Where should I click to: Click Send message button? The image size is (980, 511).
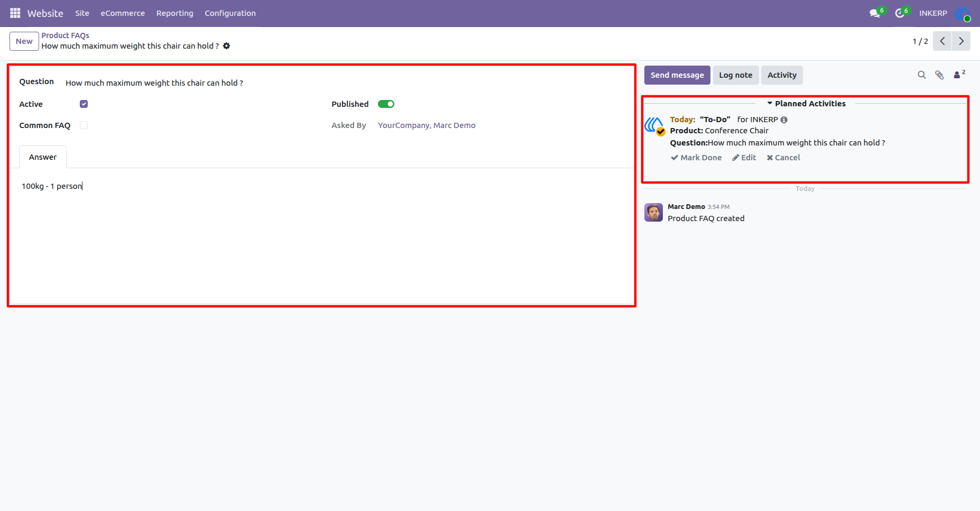[x=677, y=75]
